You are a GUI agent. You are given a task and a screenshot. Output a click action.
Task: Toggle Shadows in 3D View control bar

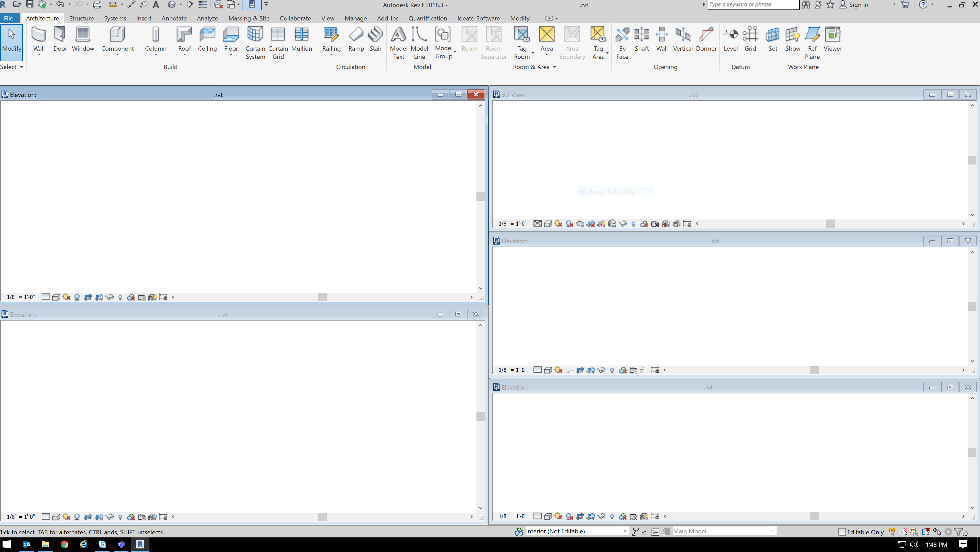tap(570, 224)
